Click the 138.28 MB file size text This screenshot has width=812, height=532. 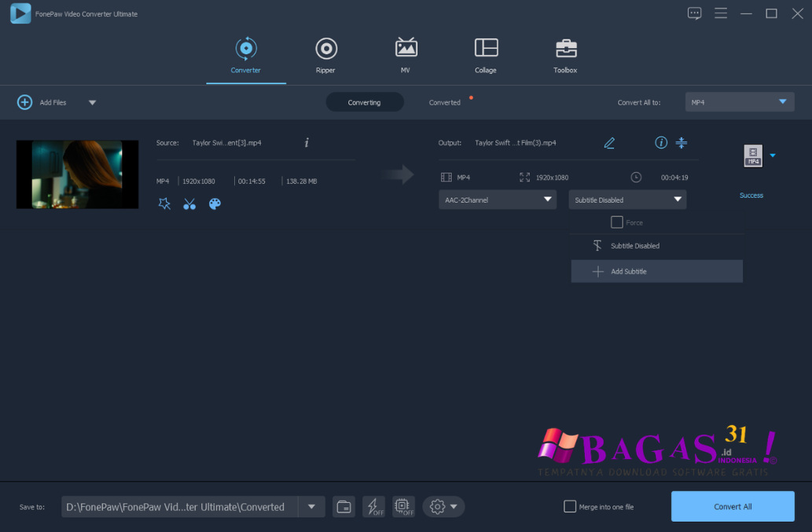tap(301, 181)
